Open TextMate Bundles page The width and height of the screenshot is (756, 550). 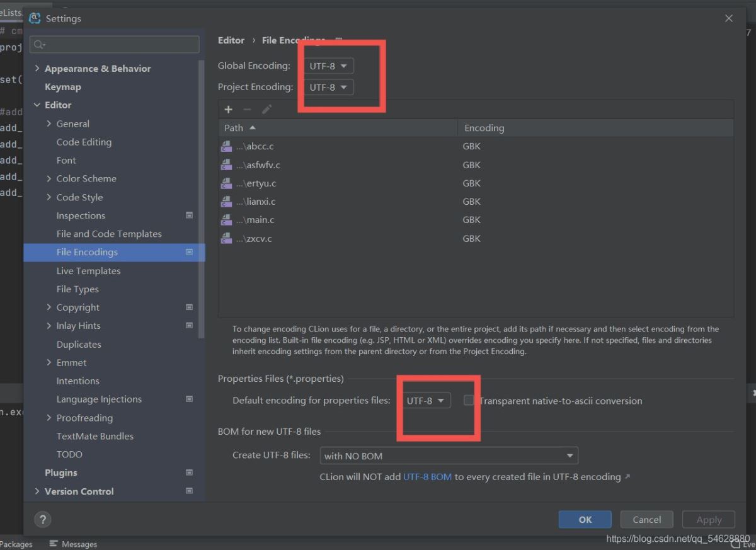(94, 436)
